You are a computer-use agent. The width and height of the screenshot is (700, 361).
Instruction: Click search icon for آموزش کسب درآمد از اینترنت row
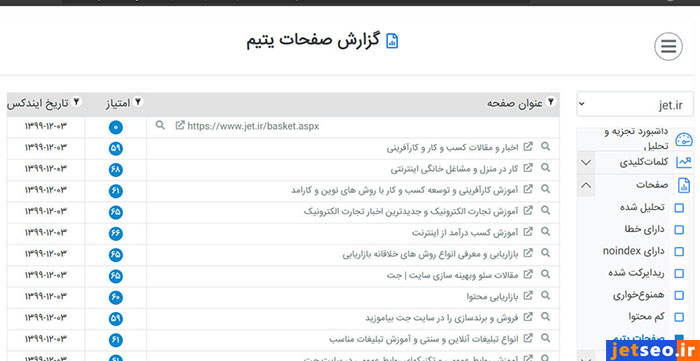(x=545, y=232)
